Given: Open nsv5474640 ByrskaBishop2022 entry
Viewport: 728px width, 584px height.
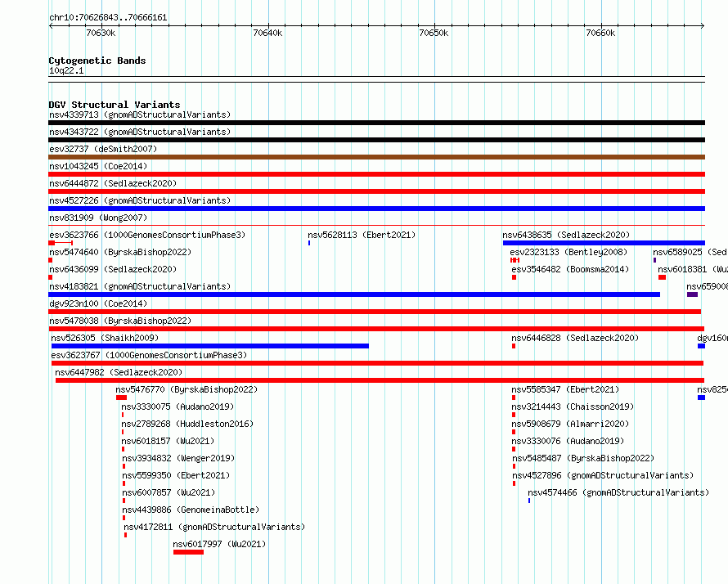Looking at the screenshot, I should (120, 252).
